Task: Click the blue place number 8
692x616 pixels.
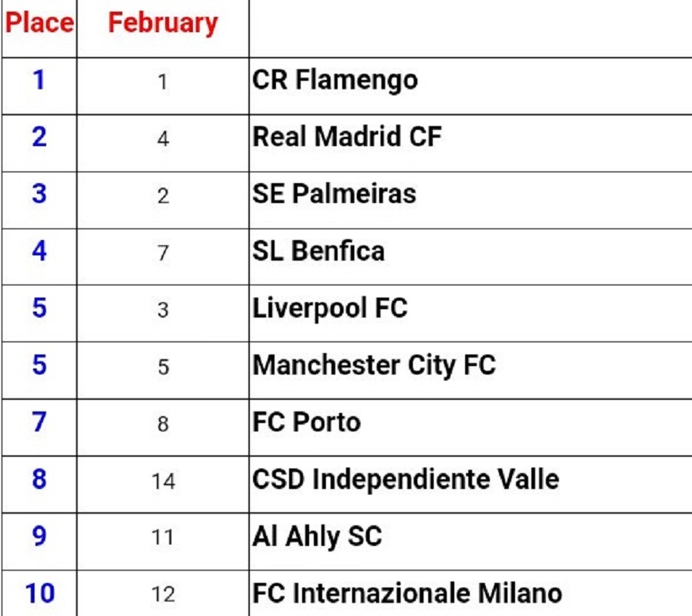Action: point(39,479)
